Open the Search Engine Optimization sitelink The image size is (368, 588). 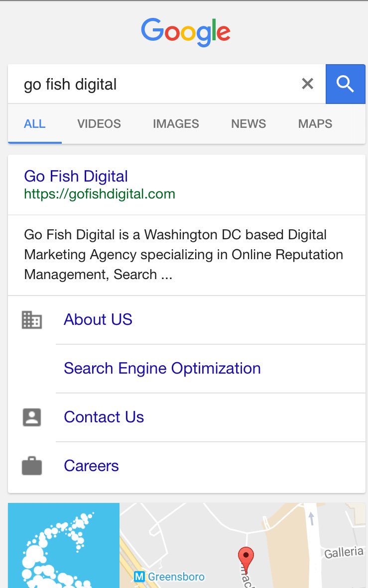pyautogui.click(x=162, y=368)
